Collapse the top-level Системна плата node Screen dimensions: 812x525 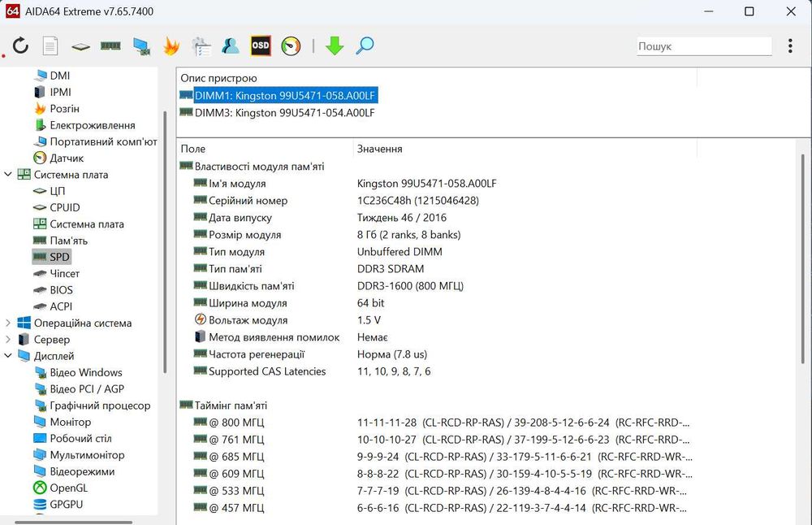click(8, 175)
